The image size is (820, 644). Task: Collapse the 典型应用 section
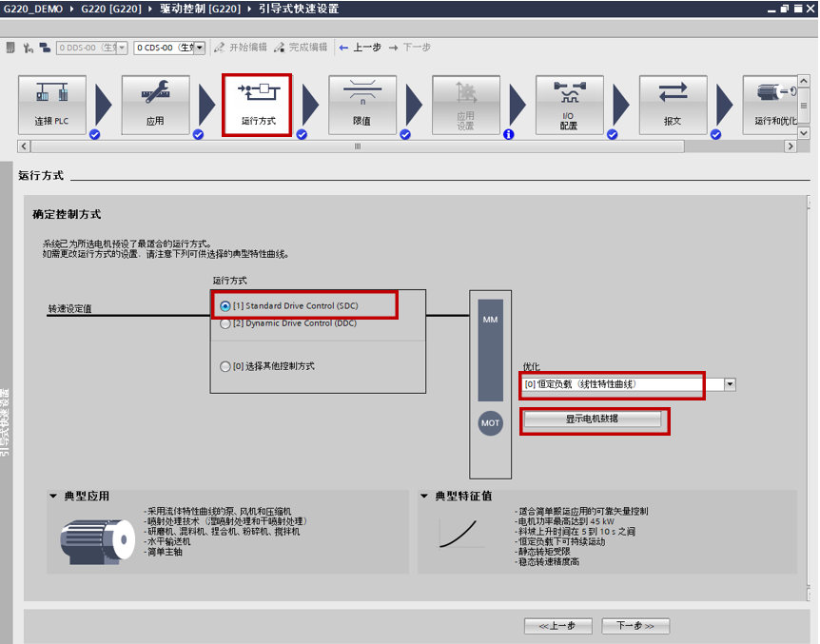click(x=53, y=497)
